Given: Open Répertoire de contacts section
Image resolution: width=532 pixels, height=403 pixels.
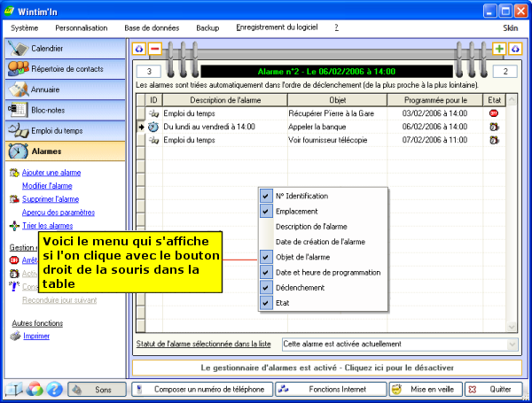Looking at the screenshot, I should [65, 69].
